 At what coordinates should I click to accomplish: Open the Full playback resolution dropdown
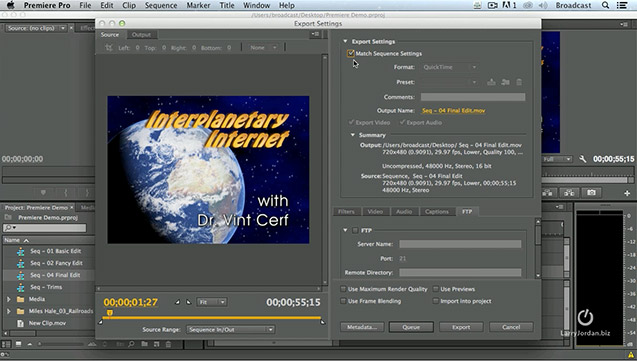(x=557, y=159)
